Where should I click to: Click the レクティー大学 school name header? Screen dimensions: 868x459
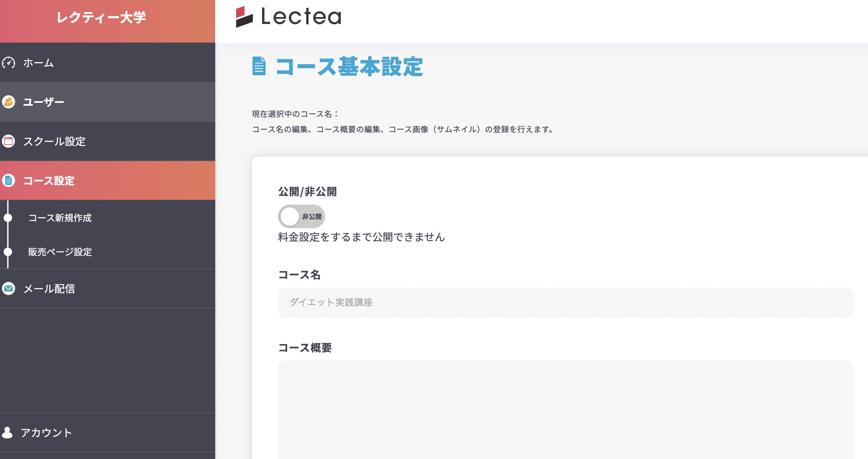pos(101,18)
